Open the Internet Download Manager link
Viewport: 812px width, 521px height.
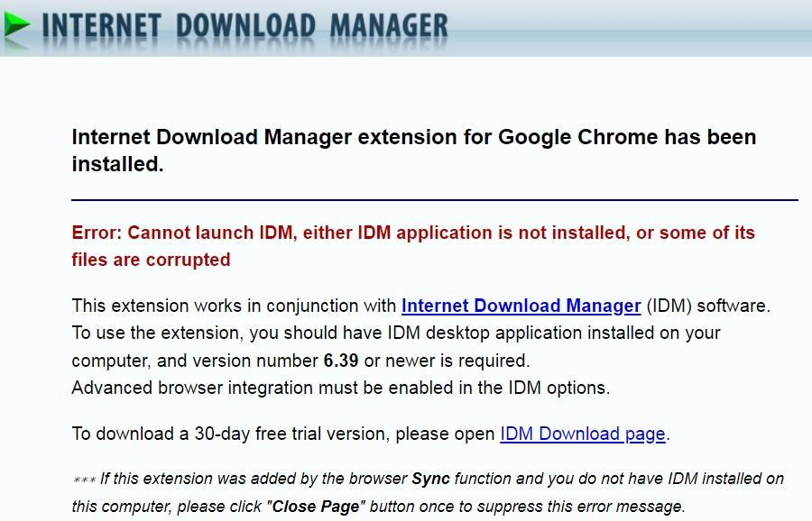[521, 306]
